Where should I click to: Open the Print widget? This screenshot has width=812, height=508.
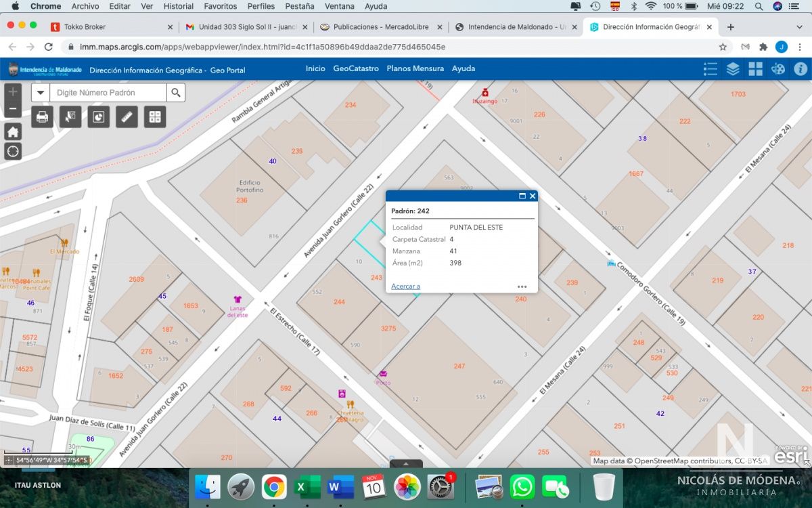click(x=43, y=117)
